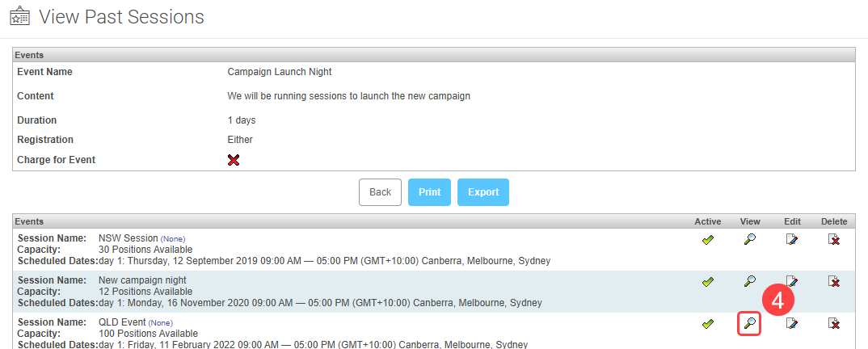View the QLD Event session details
The height and width of the screenshot is (349, 868).
(750, 324)
